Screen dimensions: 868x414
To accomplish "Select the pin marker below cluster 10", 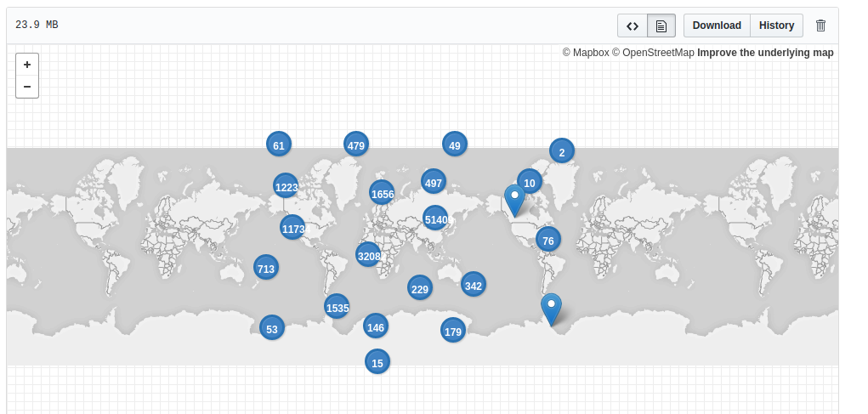I will tap(514, 201).
